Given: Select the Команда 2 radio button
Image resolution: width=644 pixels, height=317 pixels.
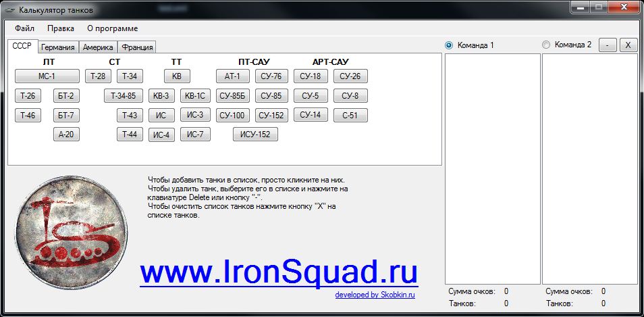Looking at the screenshot, I should [x=546, y=45].
